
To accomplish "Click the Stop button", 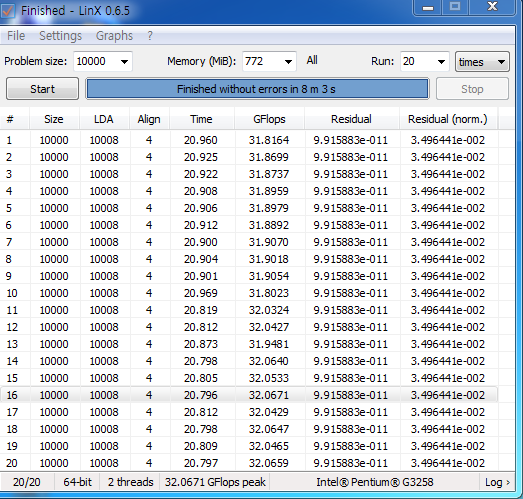I will pos(472,89).
